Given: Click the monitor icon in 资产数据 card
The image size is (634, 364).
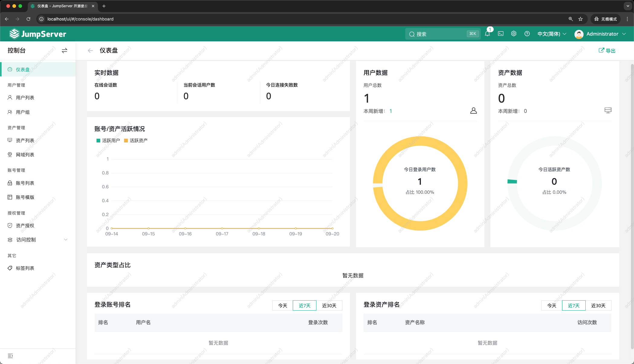Looking at the screenshot, I should [x=608, y=110].
